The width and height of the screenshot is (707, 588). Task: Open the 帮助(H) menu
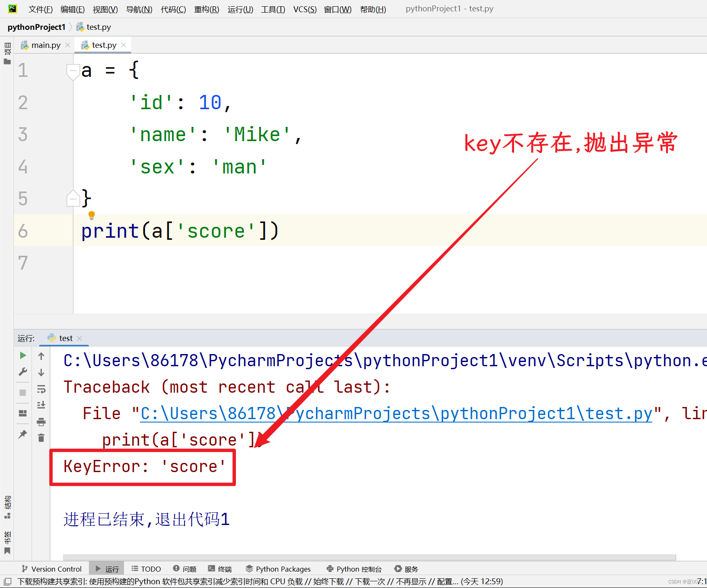point(373,9)
